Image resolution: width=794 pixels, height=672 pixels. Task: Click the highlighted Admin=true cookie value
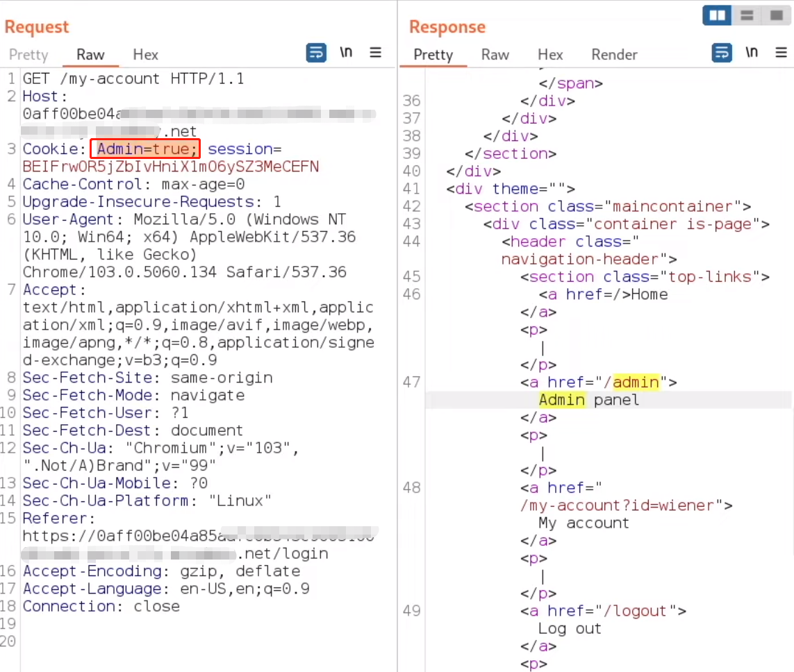click(148, 149)
